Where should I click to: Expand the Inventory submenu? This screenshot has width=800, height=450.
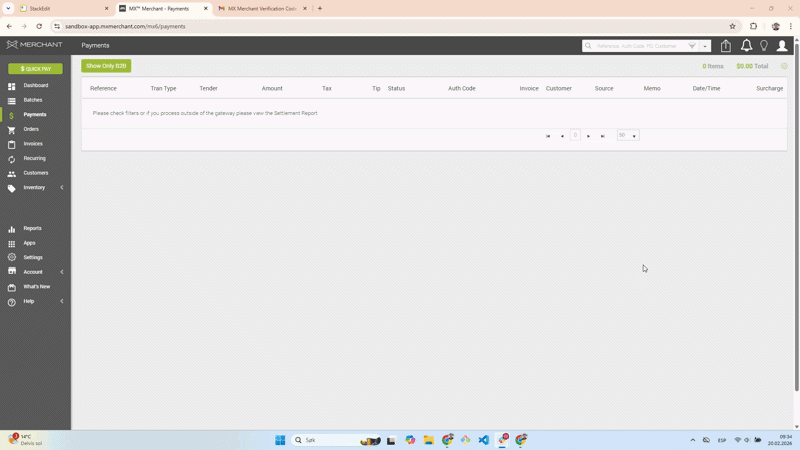tap(62, 188)
